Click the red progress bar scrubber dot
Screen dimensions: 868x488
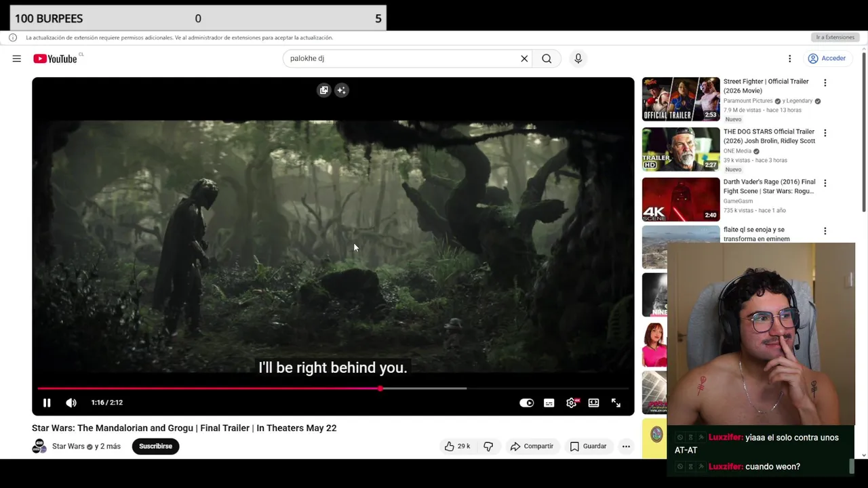(380, 388)
